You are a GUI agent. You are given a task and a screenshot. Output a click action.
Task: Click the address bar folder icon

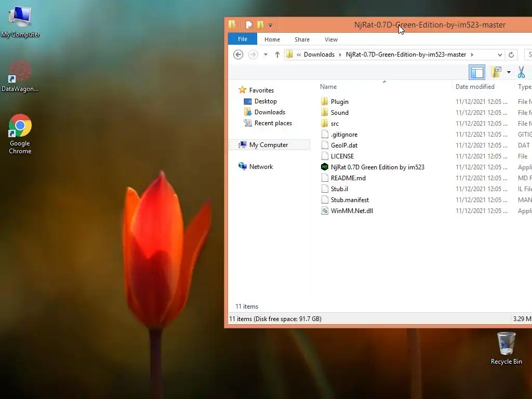[x=289, y=54]
